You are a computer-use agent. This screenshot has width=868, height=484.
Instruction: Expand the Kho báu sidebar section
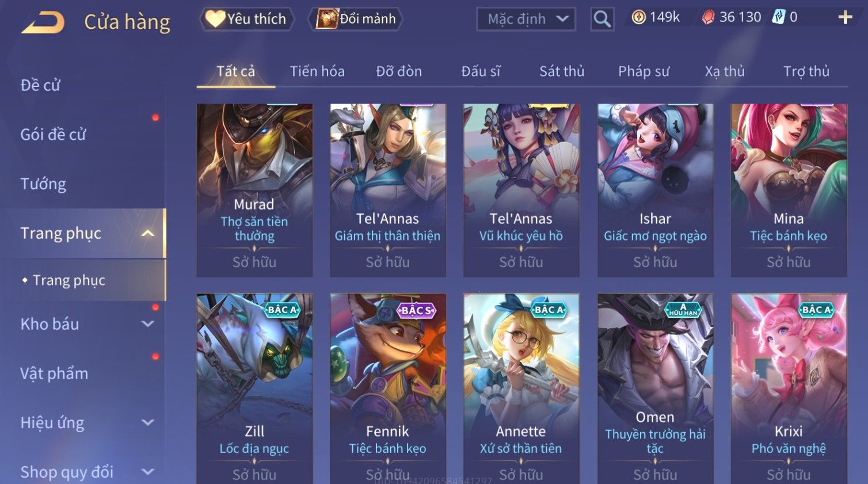[148, 324]
